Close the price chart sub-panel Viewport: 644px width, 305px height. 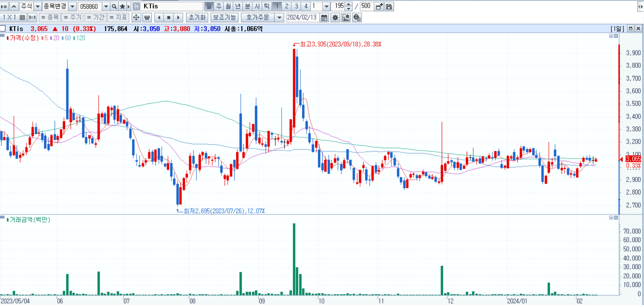616,36
